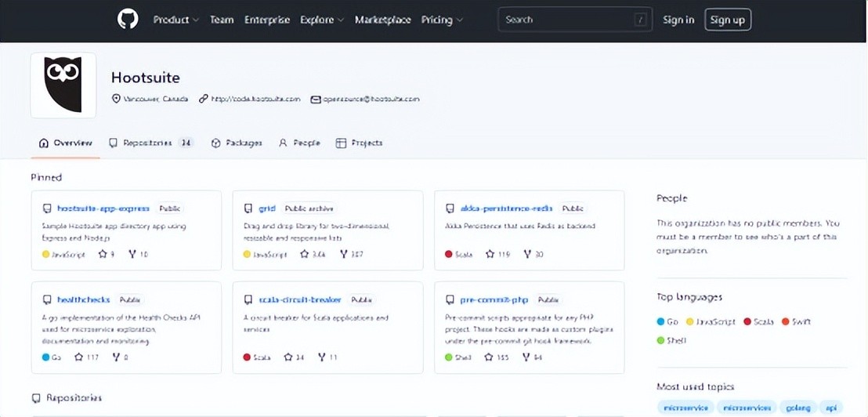The width and height of the screenshot is (868, 417).
Task: Open the code.hootsuite.com website link
Action: 255,100
